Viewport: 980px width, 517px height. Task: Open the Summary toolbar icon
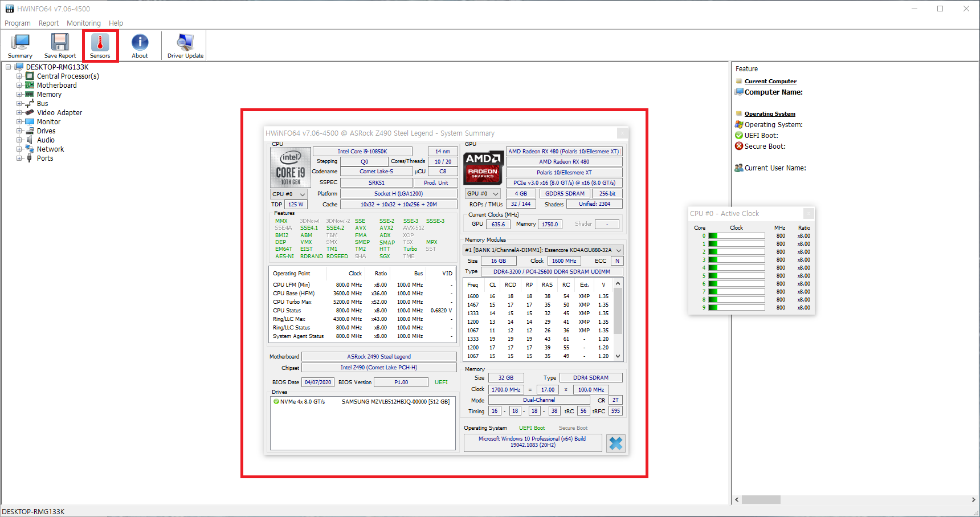click(x=21, y=43)
